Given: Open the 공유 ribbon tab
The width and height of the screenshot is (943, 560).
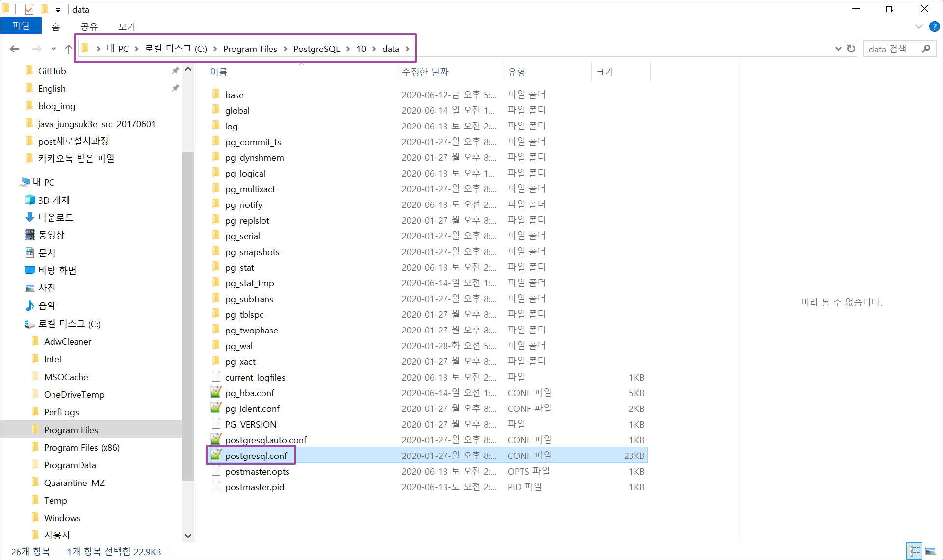Looking at the screenshot, I should coord(89,26).
